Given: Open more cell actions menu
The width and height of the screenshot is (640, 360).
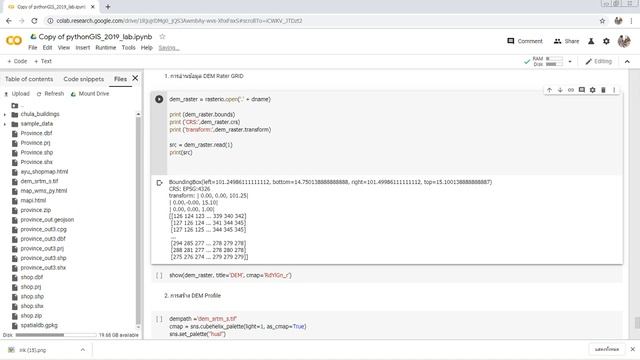Looking at the screenshot, I should [614, 90].
